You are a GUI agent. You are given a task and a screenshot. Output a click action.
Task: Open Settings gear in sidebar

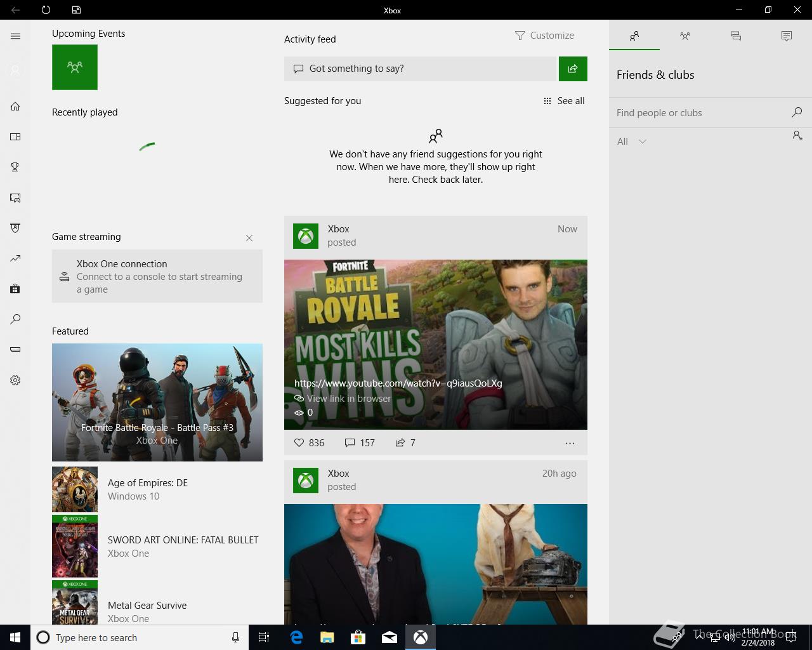click(x=15, y=380)
